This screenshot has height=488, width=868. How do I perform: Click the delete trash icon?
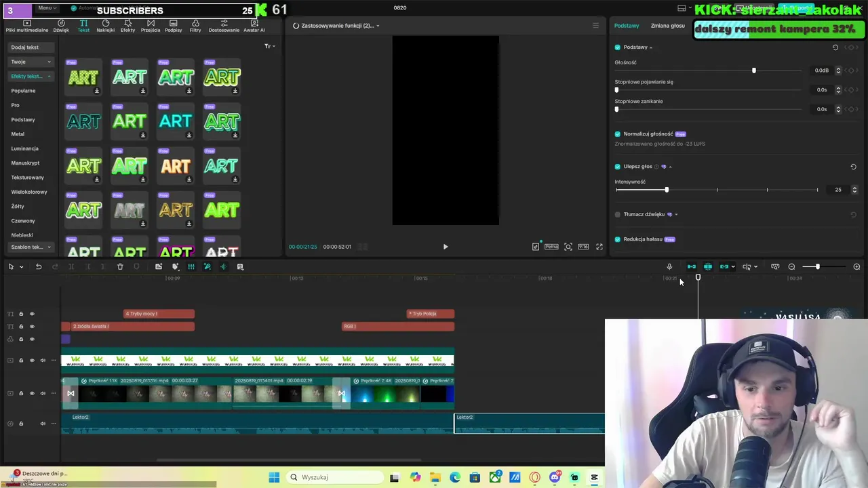pos(120,266)
